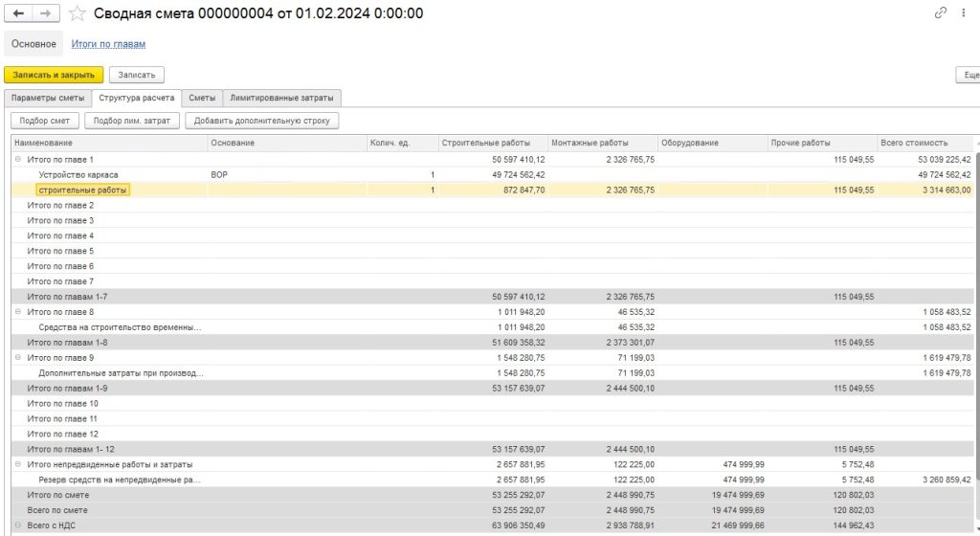Click the 'Записать' button
Image resolution: width=980 pixels, height=536 pixels.
137,75
